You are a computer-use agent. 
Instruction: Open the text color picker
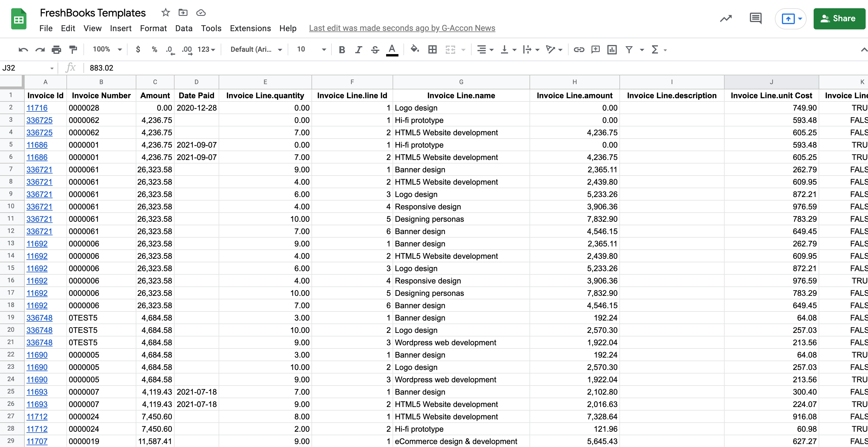coord(392,50)
